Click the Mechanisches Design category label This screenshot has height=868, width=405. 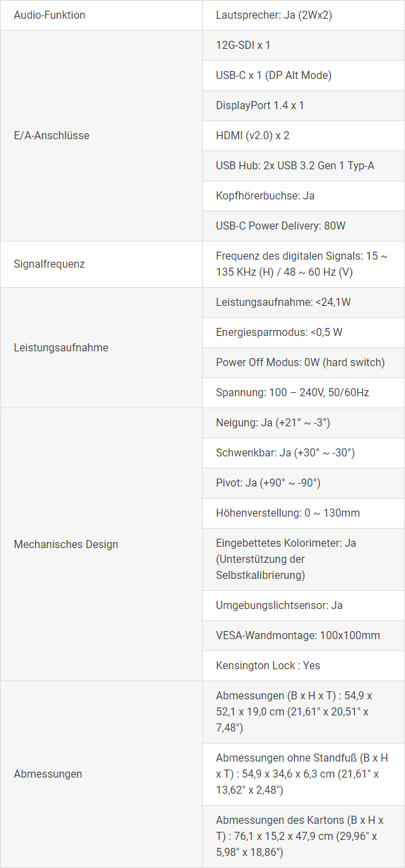click(66, 545)
